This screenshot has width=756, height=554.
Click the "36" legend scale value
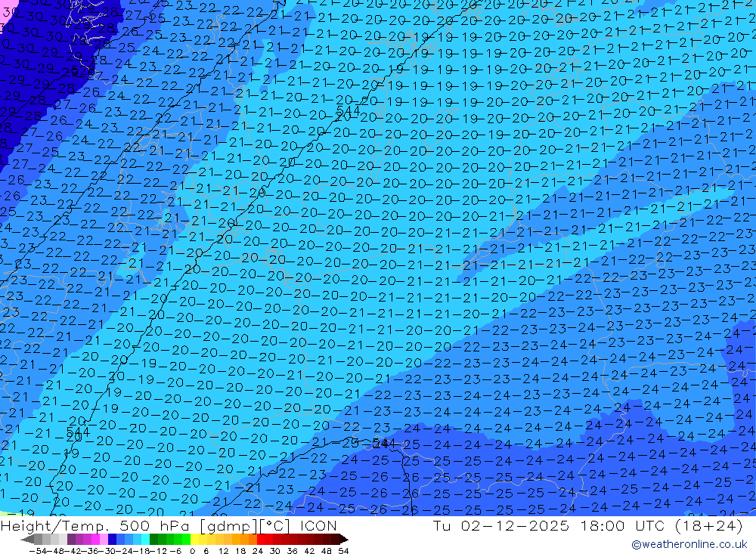click(292, 550)
